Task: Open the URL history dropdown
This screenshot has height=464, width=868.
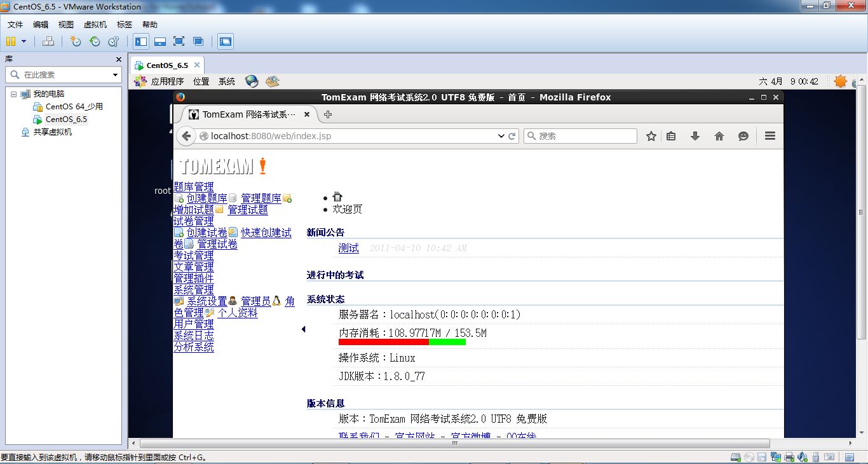Action: (x=501, y=136)
